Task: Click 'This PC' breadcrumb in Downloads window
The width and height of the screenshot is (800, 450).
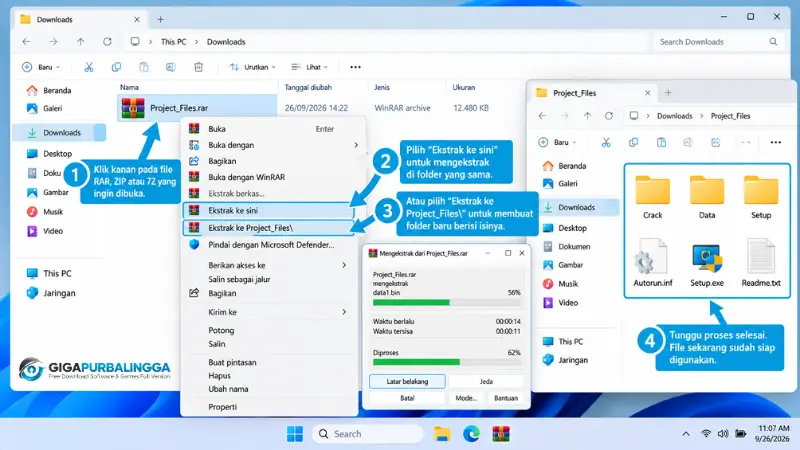Action: click(173, 42)
